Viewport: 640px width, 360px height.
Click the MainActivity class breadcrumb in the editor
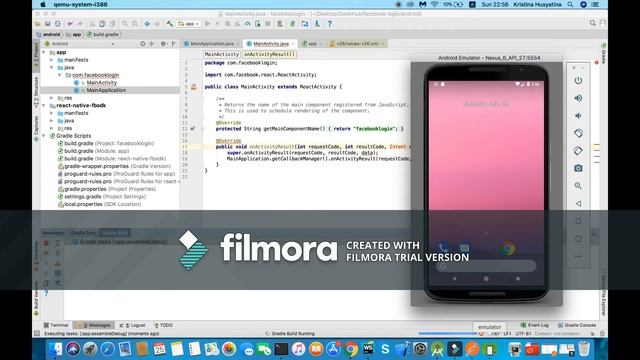[x=221, y=54]
